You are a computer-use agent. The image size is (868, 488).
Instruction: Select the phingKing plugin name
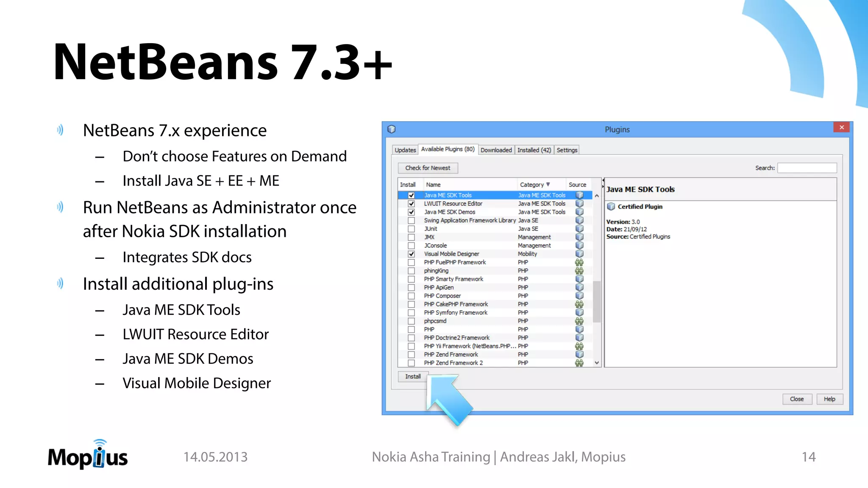coord(436,271)
